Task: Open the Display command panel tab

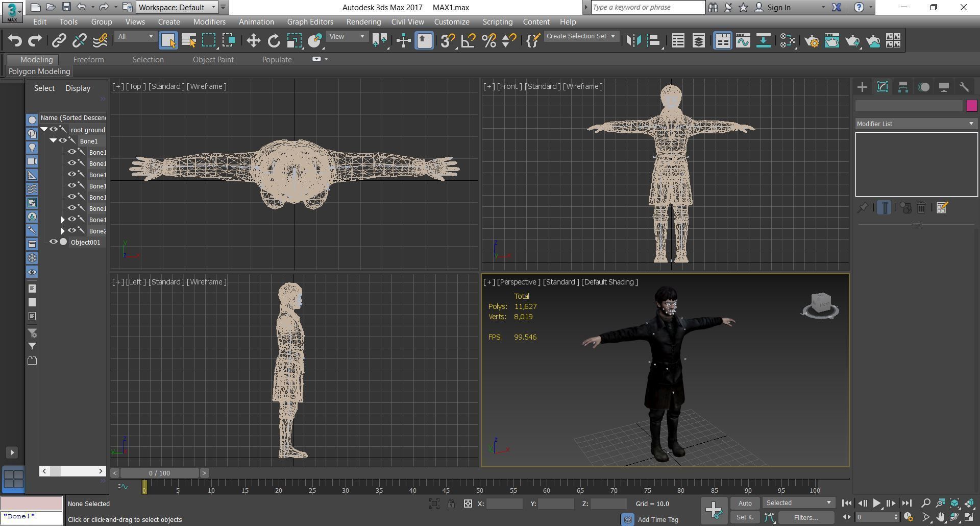Action: (x=944, y=87)
